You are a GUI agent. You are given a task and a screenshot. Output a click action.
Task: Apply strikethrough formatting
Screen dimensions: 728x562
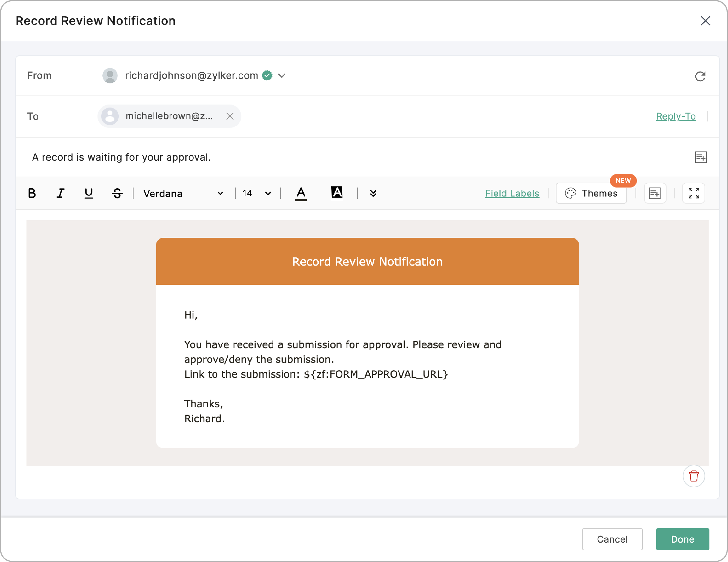pos(117,193)
